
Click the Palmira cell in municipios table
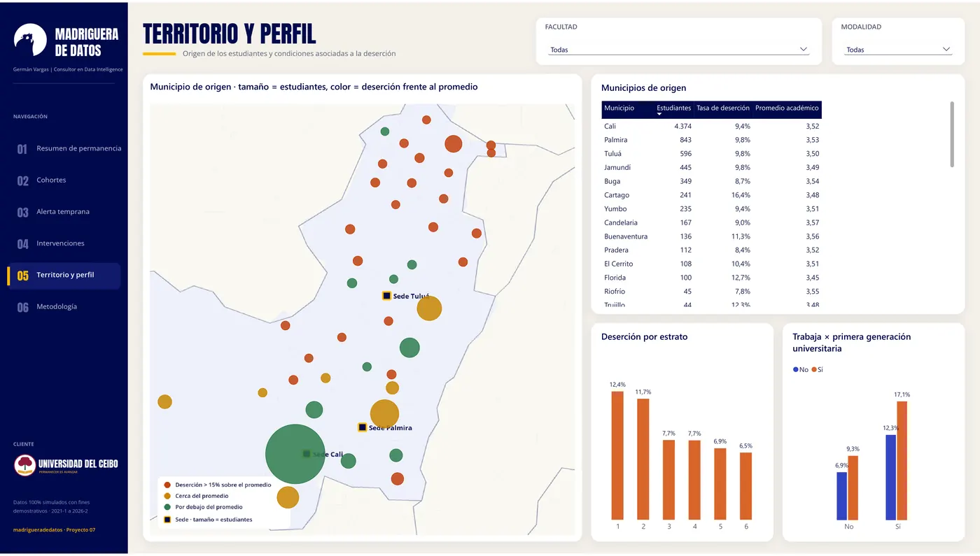616,140
